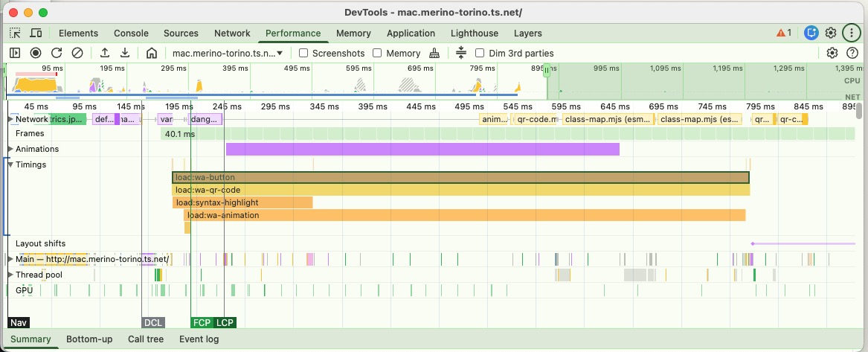Click the warning issues counter icon

tap(784, 33)
